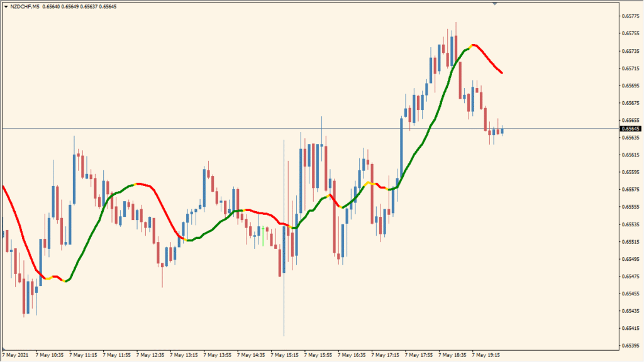
Task: Click the NZDCHF,M5 symbol title
Action: (x=25, y=6)
